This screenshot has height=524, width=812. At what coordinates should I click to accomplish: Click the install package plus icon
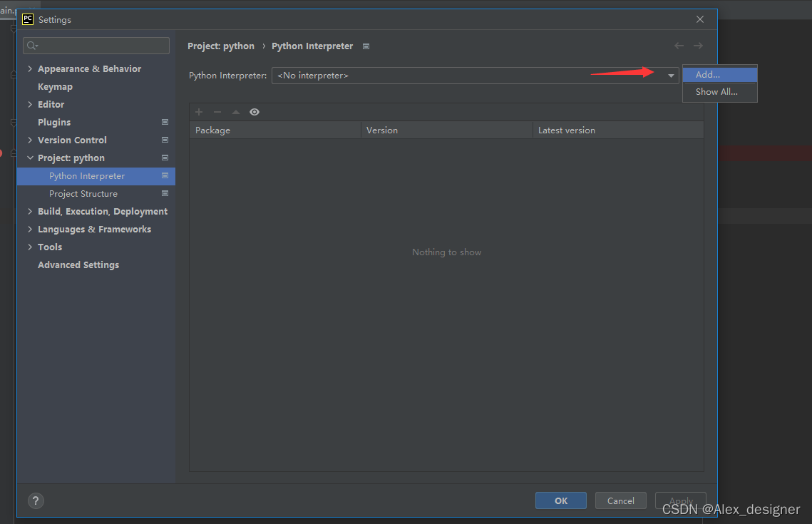point(199,112)
